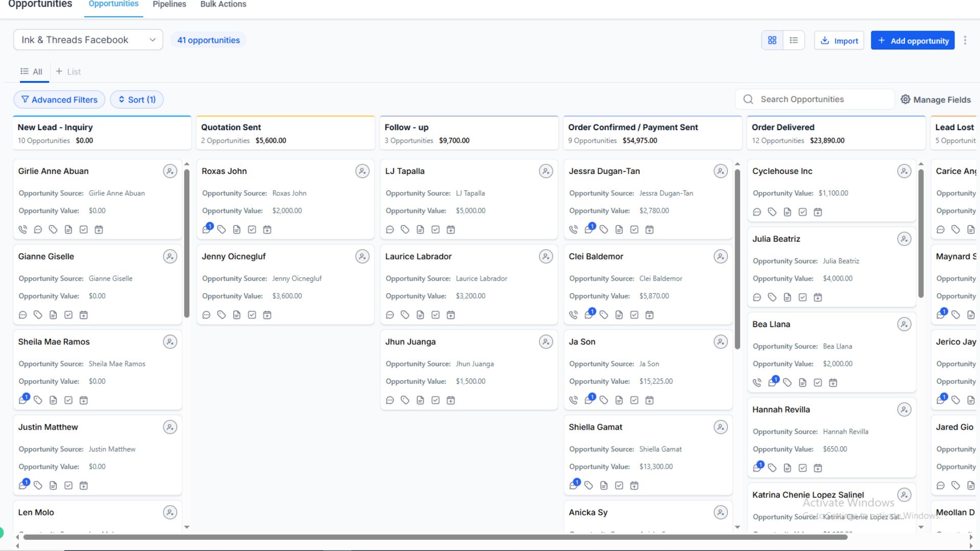Switch to the Pipelines tab

point(169,5)
